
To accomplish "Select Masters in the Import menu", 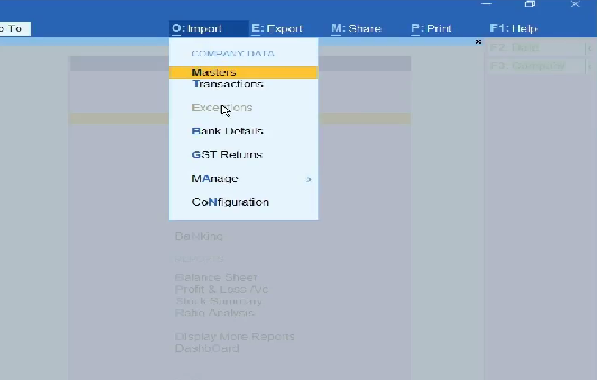I will (243, 72).
